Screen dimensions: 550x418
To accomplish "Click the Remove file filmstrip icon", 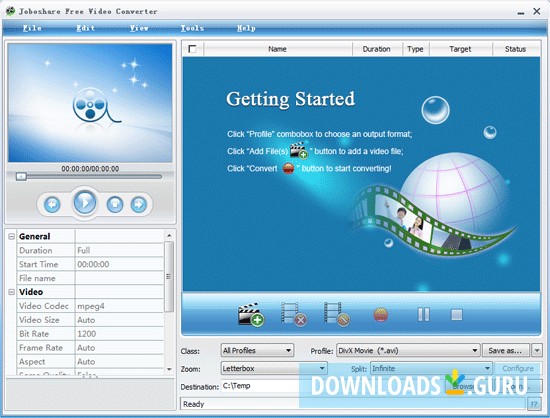I will (x=294, y=314).
